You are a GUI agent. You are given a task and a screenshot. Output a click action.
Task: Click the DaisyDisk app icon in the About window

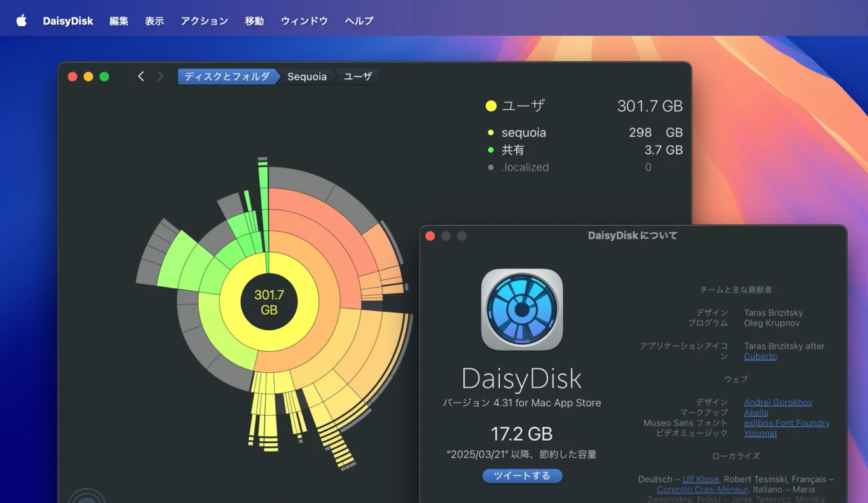pos(522,311)
